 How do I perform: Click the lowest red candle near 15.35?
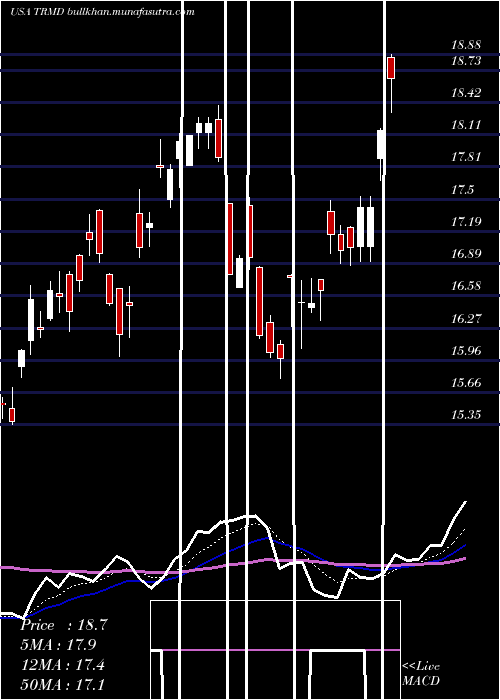click(x=12, y=415)
